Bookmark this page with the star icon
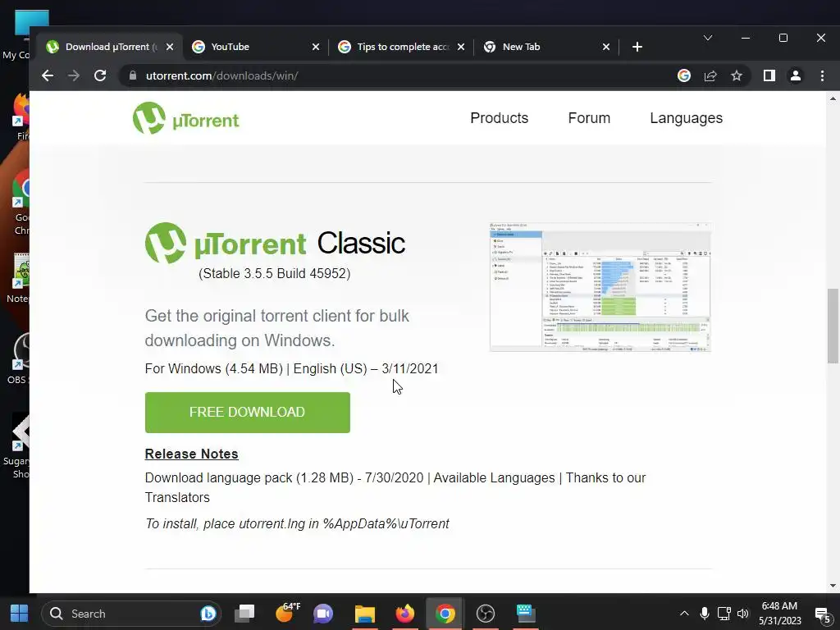Viewport: 840px width, 630px height. (x=737, y=75)
